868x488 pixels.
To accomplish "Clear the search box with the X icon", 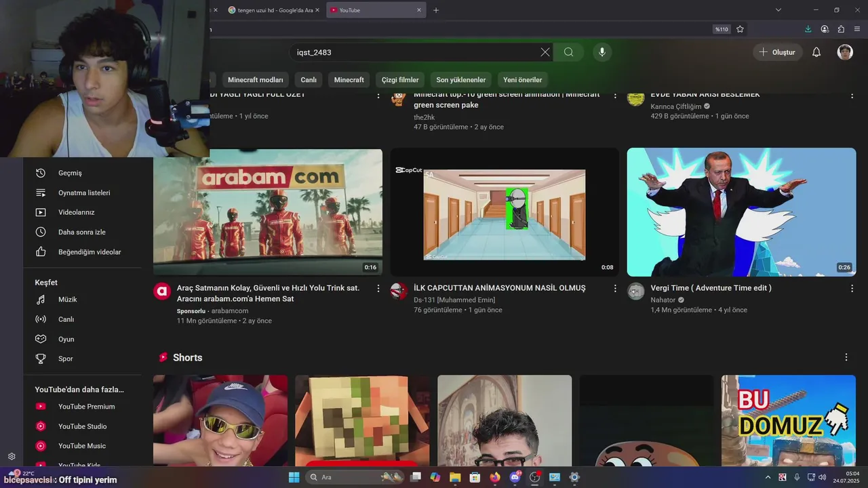I will (x=545, y=52).
